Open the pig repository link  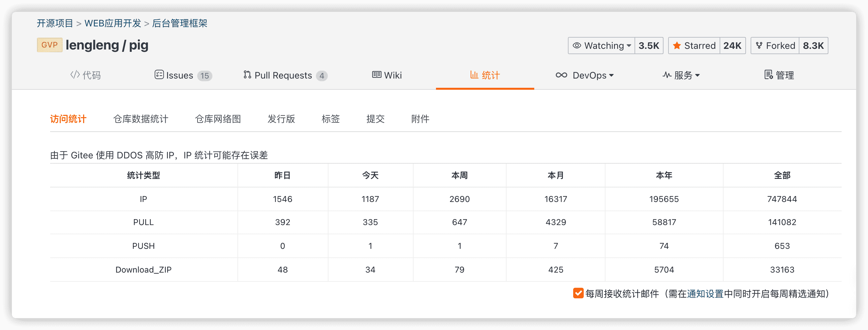click(x=139, y=45)
